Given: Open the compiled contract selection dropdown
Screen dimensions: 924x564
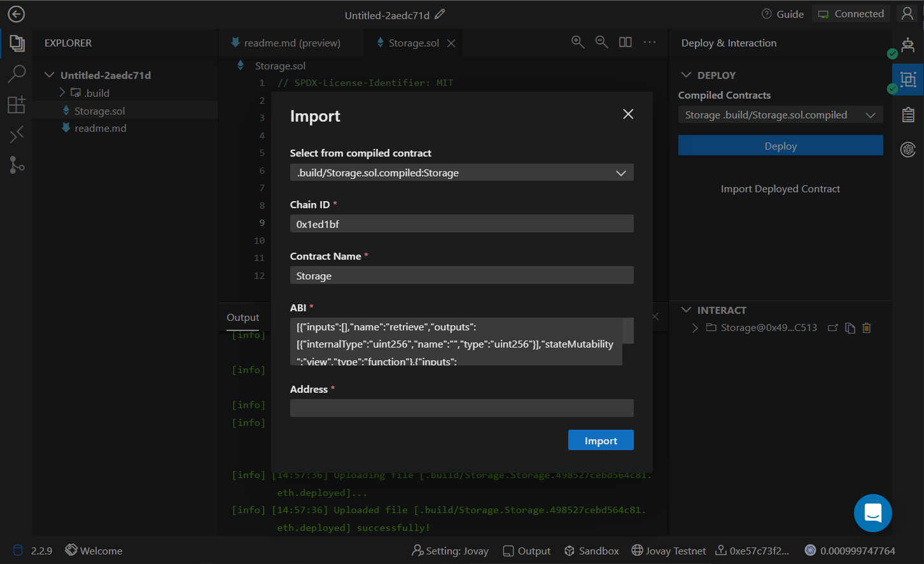Looking at the screenshot, I should coord(461,173).
